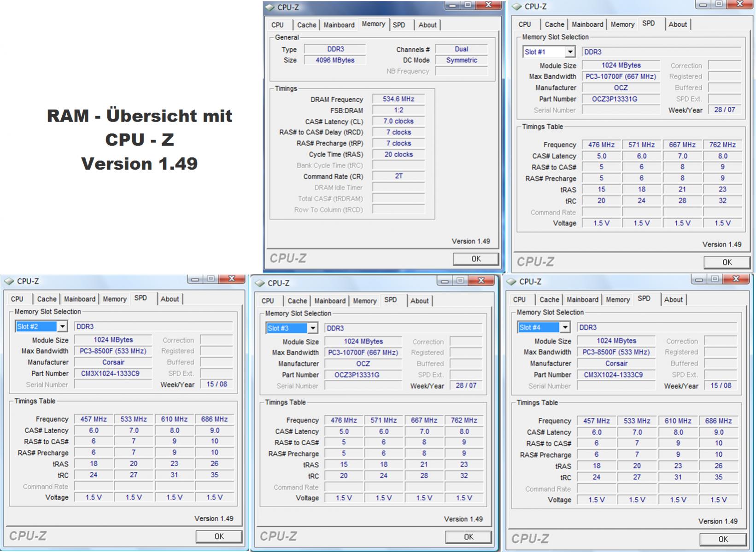
Task: Open About tab in the Slot #3 window
Action: 420,301
